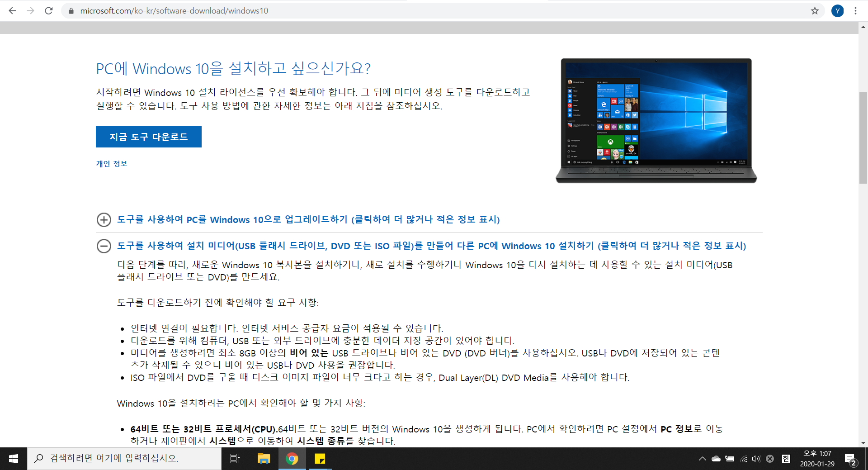Click 도구를 다운로드하기 전에 확인해야 할 요구 사항 text
Viewport: 868px width, 470px height.
point(218,302)
